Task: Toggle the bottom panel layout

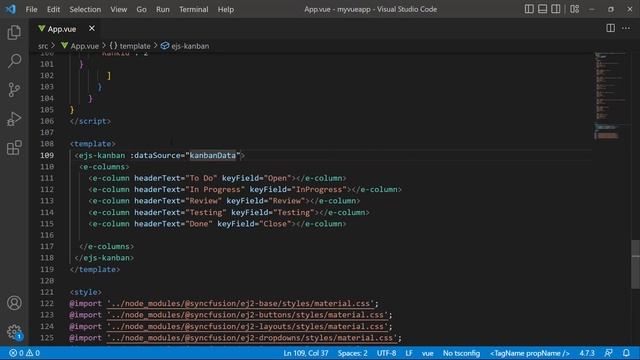Action: point(542,9)
